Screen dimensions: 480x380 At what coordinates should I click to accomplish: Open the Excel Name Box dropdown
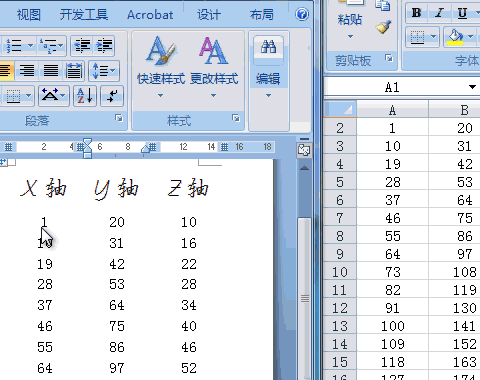[x=472, y=87]
